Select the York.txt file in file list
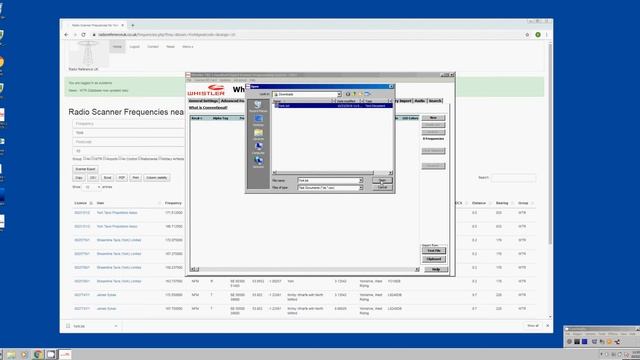This screenshot has width=640, height=360. 333,106
